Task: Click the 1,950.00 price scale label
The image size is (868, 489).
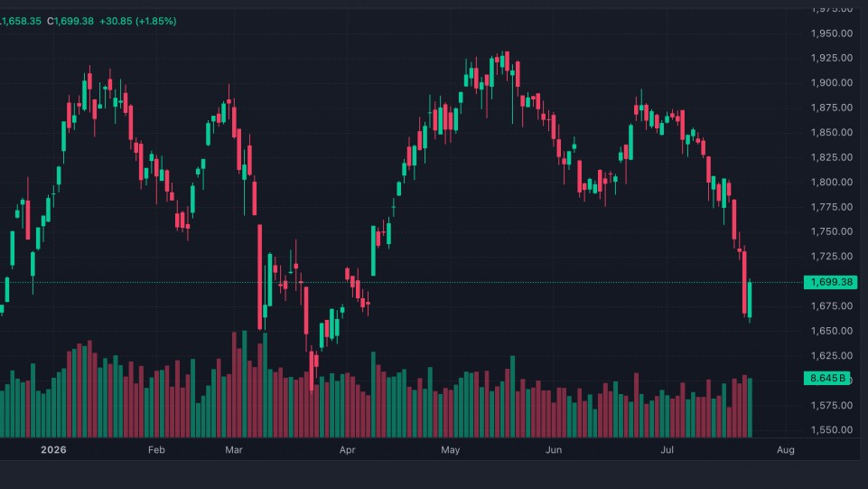Action: (832, 33)
